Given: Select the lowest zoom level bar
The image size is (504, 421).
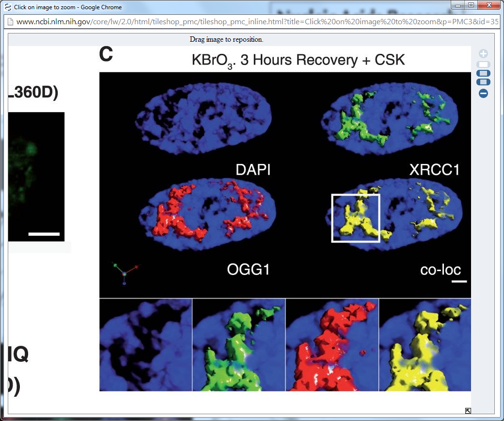Looking at the screenshot, I should click(x=483, y=82).
